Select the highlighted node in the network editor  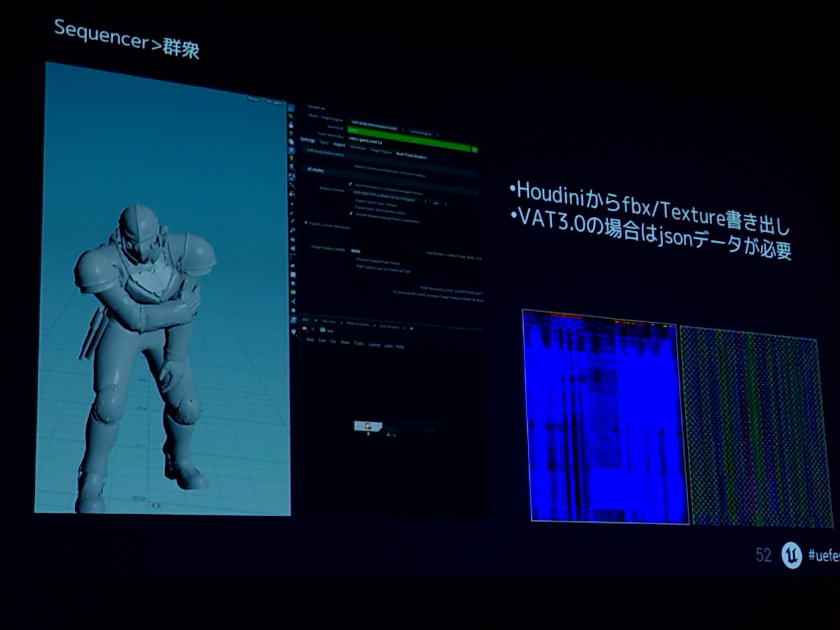tap(367, 426)
